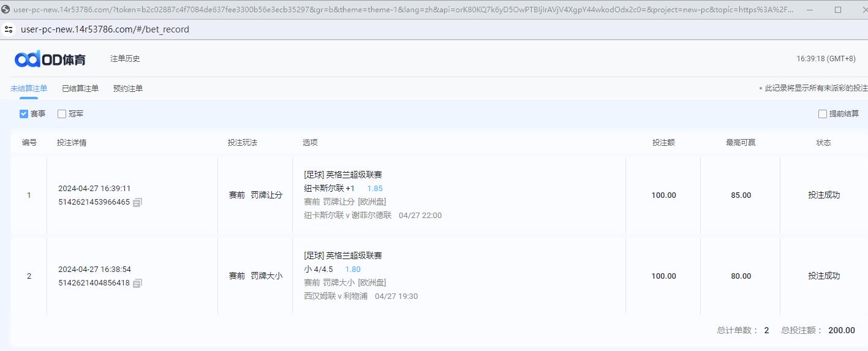This screenshot has height=351, width=868.
Task: Copy bet number 5142621453966465
Action: pos(137,202)
